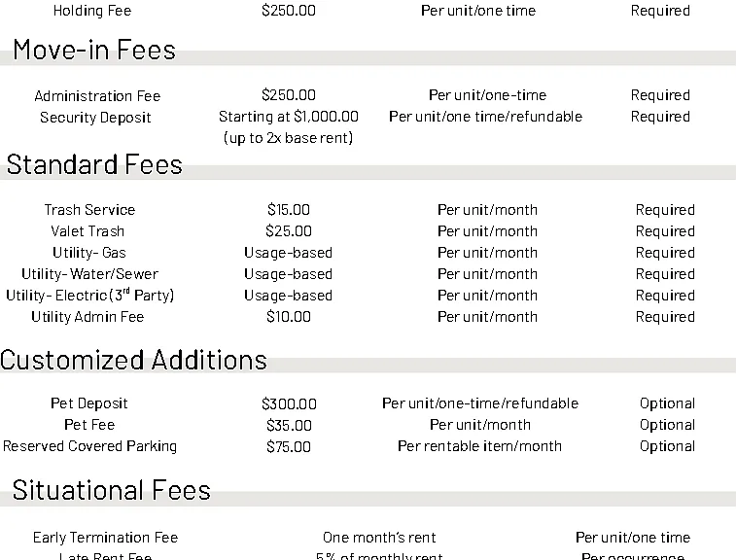Click the Customized Additions heading
Image resolution: width=736 pixels, height=560 pixels.
(x=133, y=360)
